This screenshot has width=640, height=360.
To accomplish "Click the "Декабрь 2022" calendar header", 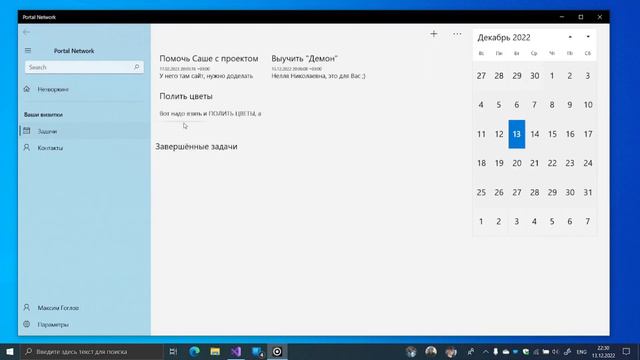I will click(x=504, y=38).
